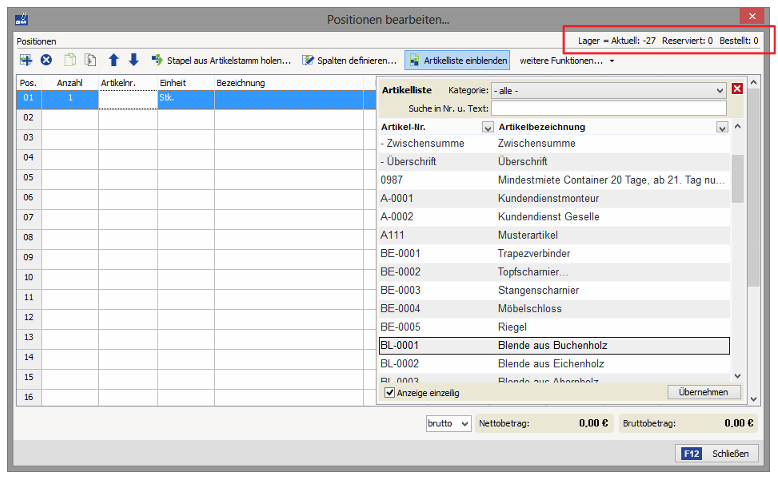Expand weitere Funktionen dropdown arrow
778x477 pixels.
(612, 61)
